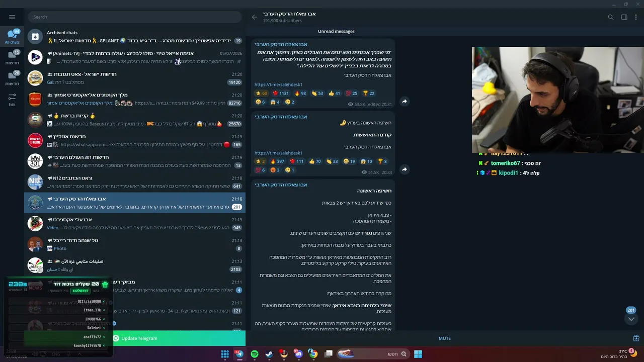644x362 pixels.
Task: Toggle the trophy reaction with 22
Action: tap(369, 93)
